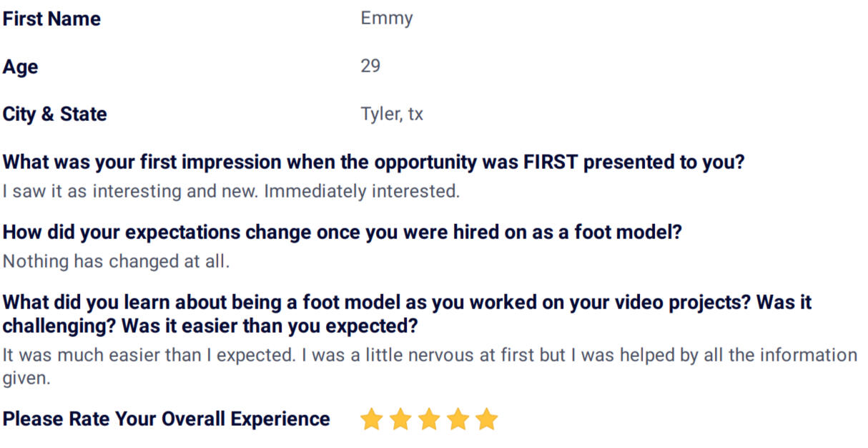Click the 'What did you learn' question heading

tap(407, 314)
